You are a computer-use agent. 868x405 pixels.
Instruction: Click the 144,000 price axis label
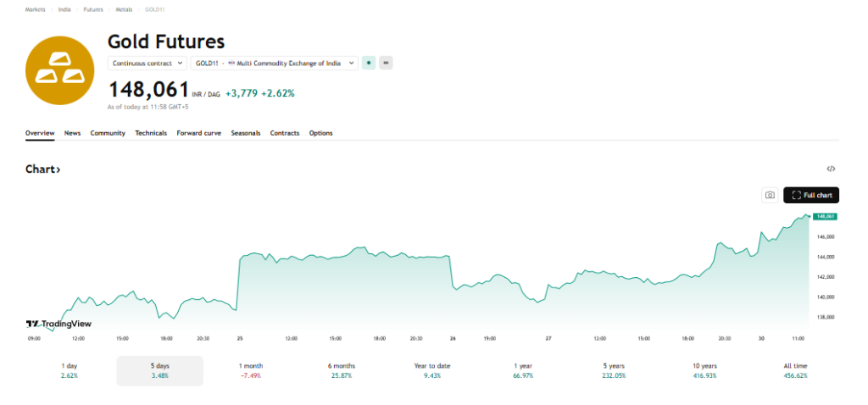826,257
